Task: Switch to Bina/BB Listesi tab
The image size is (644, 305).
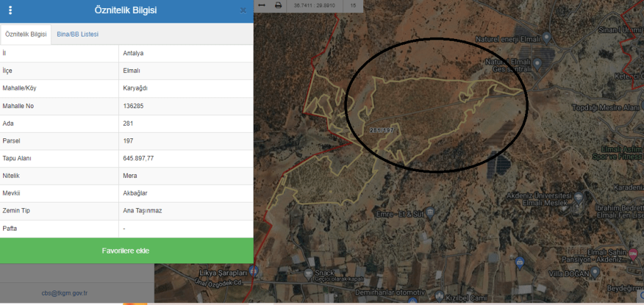Action: (77, 34)
